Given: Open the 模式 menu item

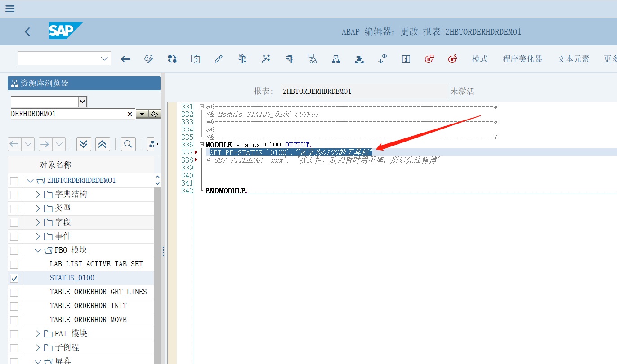Looking at the screenshot, I should coord(479,59).
